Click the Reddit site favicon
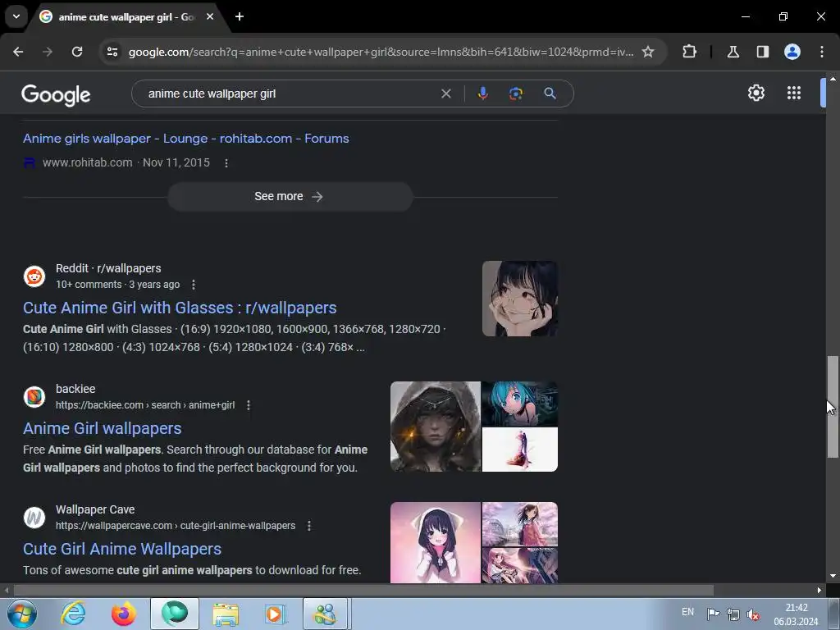840x630 pixels. click(34, 276)
